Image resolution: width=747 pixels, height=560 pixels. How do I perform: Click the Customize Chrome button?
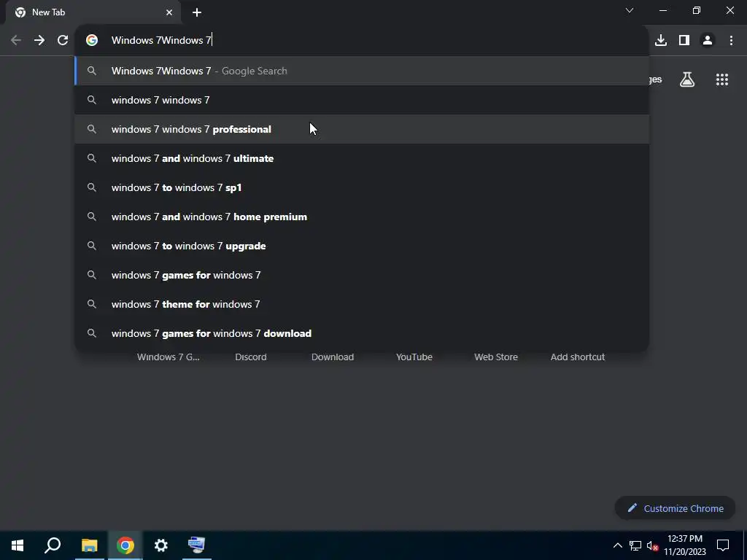pos(675,508)
